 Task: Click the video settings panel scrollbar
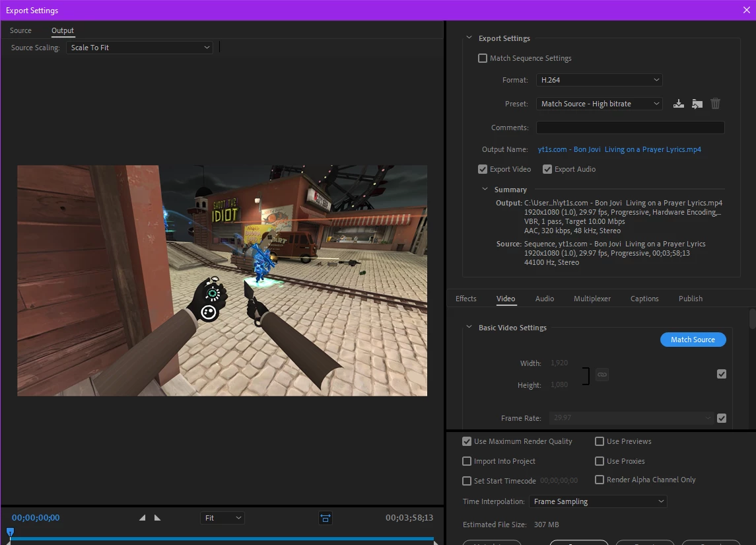point(752,319)
